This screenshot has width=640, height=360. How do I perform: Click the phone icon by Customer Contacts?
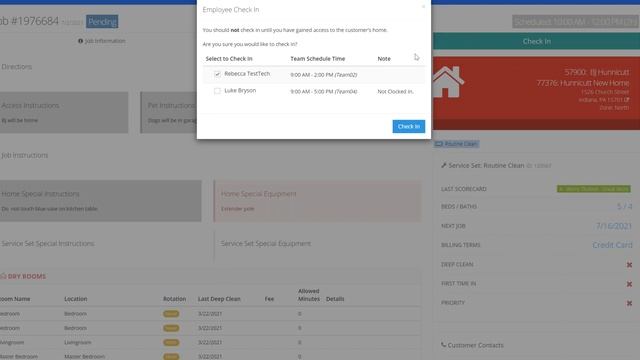pos(444,345)
